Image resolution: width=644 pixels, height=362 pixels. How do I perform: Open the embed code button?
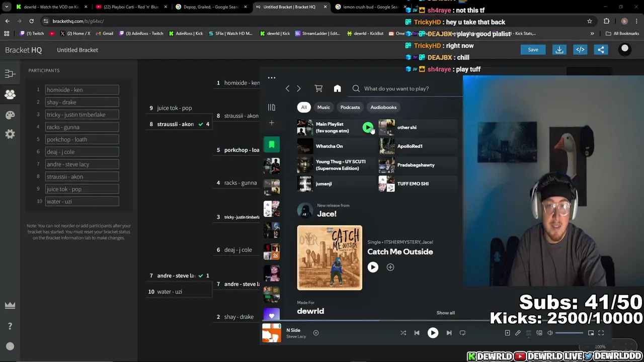580,50
